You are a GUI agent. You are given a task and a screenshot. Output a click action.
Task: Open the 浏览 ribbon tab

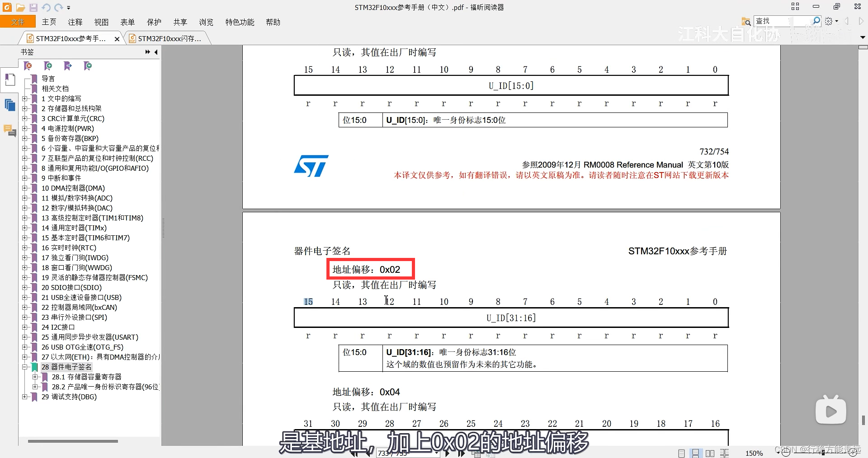click(x=206, y=22)
